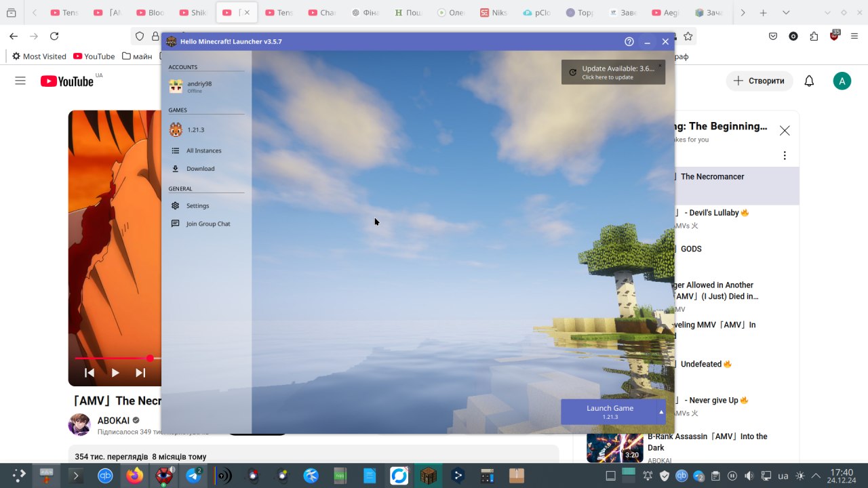Open Firefox extensions puzzle icon

(814, 36)
